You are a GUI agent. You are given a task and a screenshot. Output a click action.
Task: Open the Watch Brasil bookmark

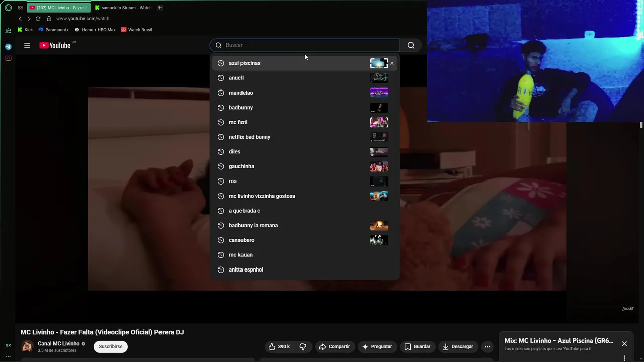(136, 30)
